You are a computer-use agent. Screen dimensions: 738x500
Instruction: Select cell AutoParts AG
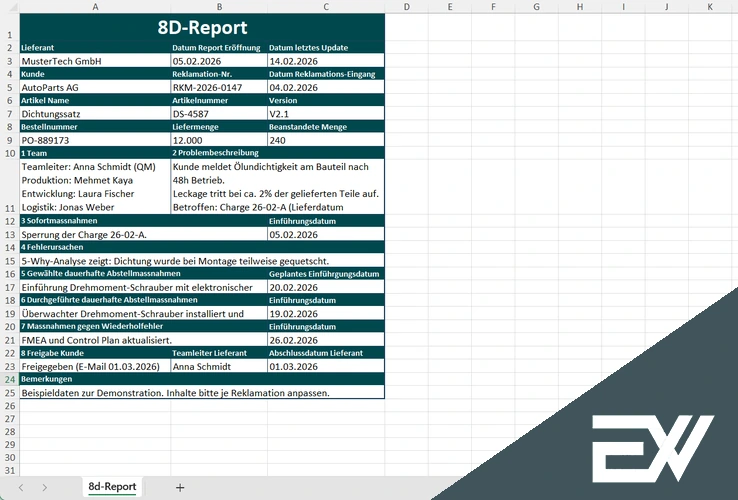click(x=95, y=87)
